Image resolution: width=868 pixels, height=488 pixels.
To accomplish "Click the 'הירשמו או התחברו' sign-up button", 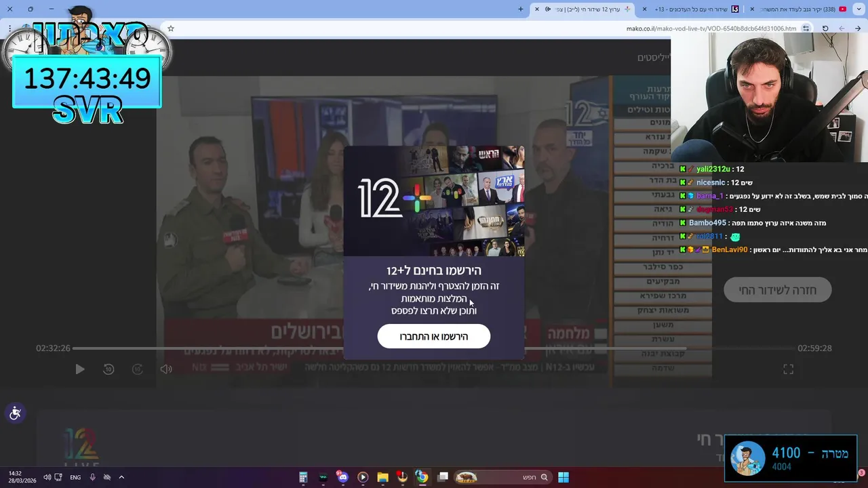I will 434,336.
